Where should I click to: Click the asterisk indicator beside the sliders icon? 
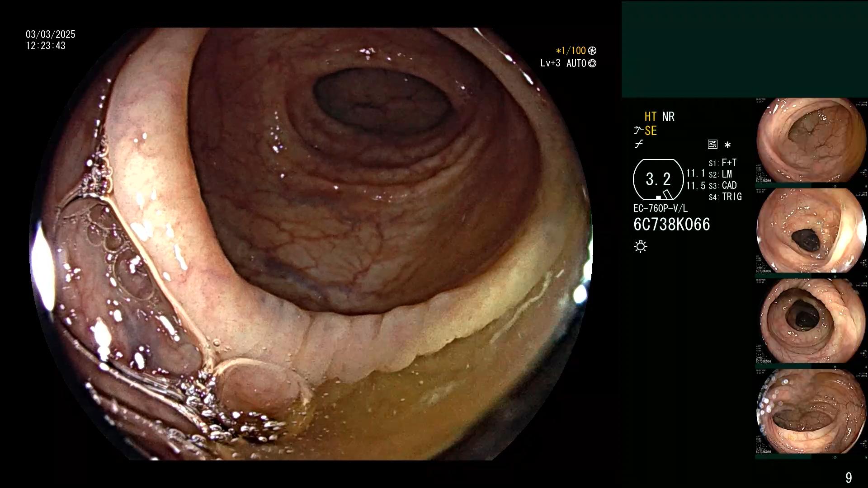click(x=727, y=145)
